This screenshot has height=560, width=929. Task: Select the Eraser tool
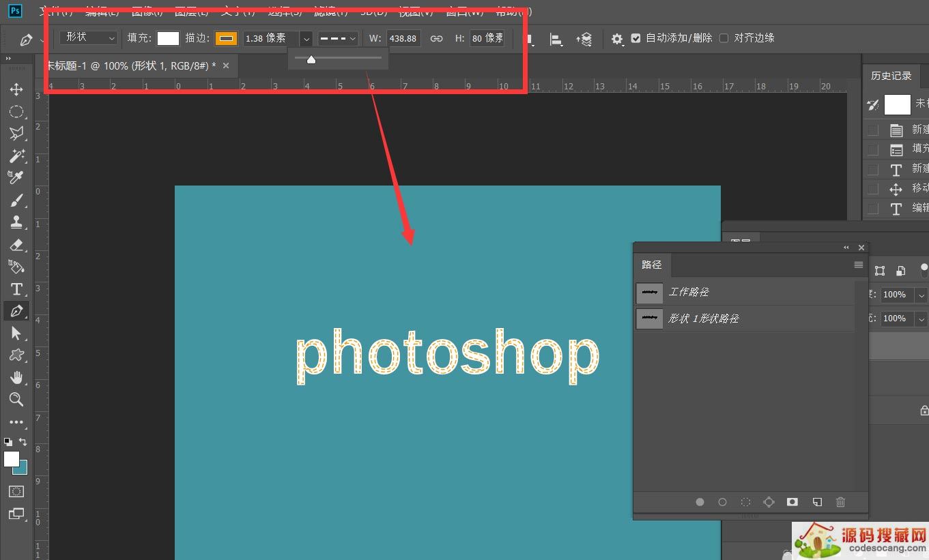(x=16, y=244)
